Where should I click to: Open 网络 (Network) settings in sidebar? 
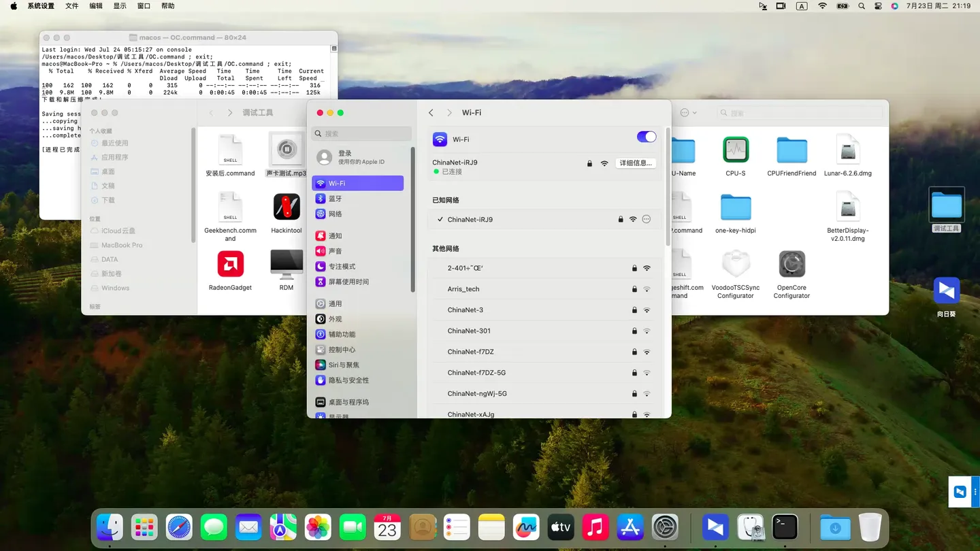pos(335,214)
